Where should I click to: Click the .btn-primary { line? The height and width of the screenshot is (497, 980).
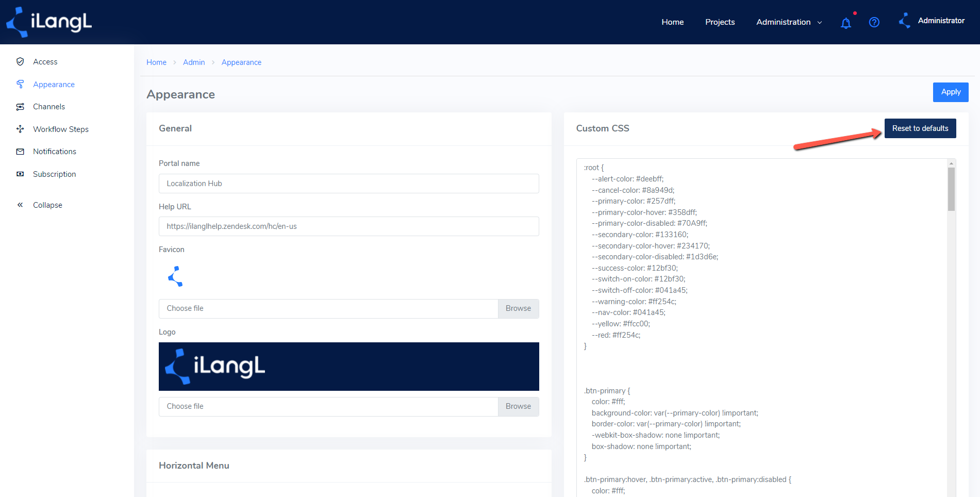tap(607, 391)
